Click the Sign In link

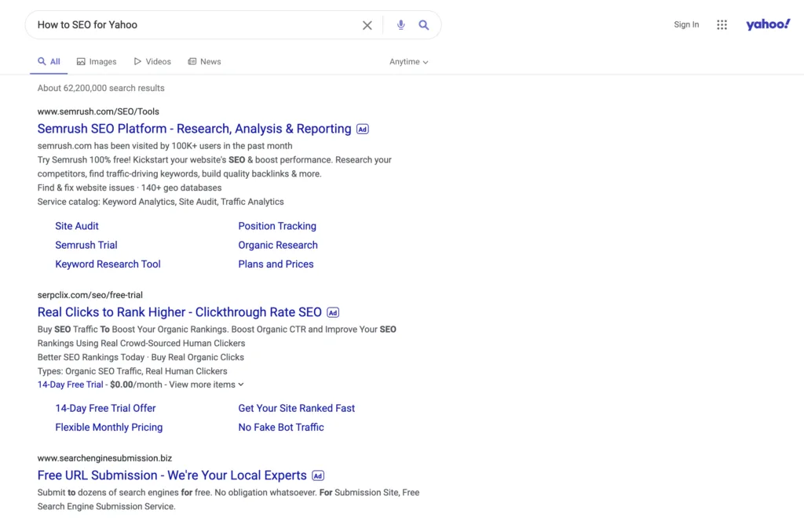pyautogui.click(x=686, y=24)
